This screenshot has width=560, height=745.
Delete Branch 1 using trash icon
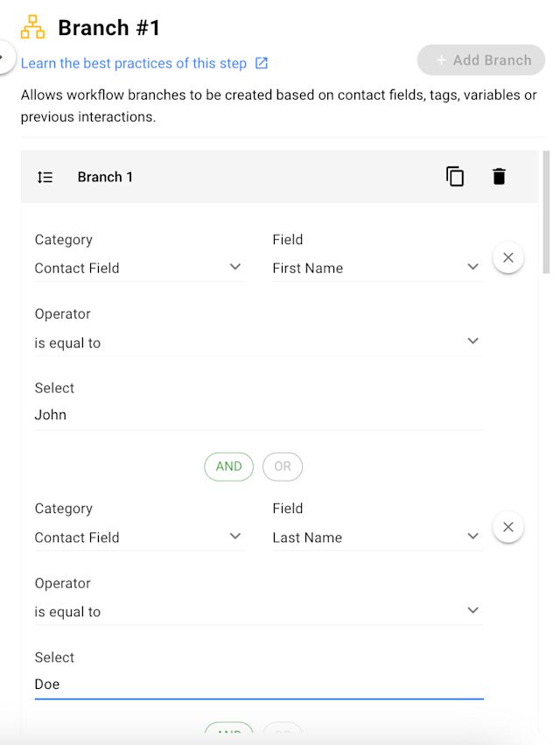[x=499, y=176]
